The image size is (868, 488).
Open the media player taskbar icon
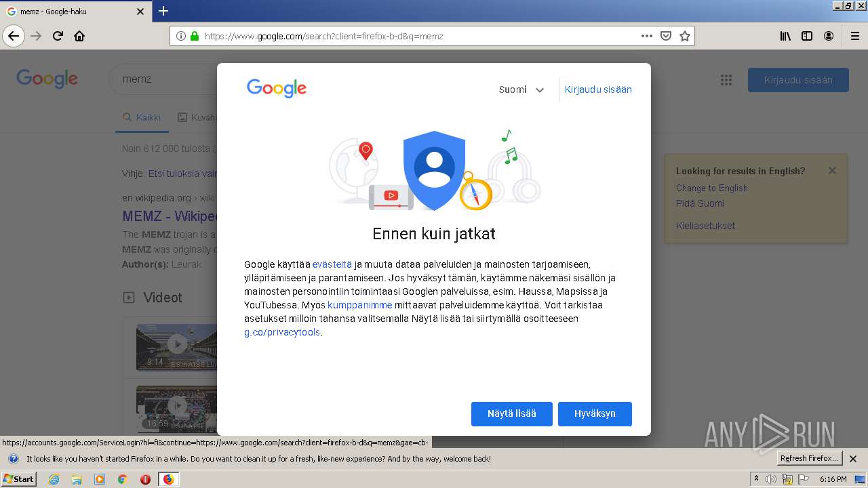(100, 479)
